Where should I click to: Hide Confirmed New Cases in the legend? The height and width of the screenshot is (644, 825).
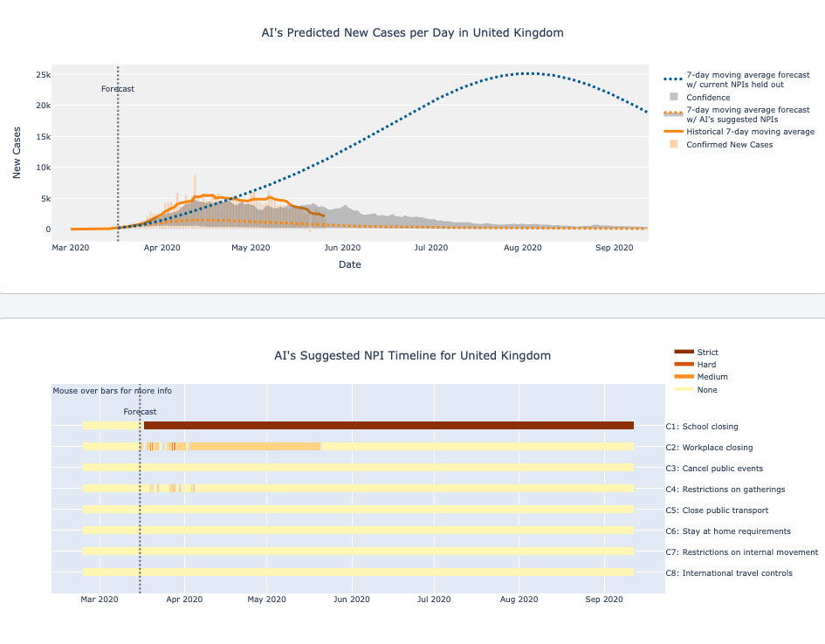(729, 145)
